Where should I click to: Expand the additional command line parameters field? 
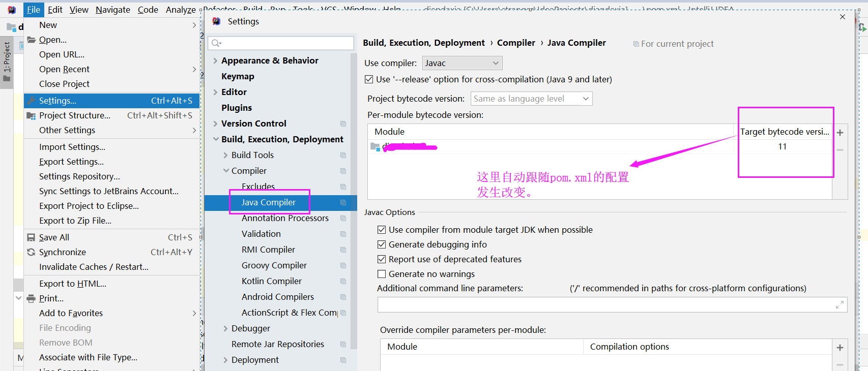pos(840,305)
